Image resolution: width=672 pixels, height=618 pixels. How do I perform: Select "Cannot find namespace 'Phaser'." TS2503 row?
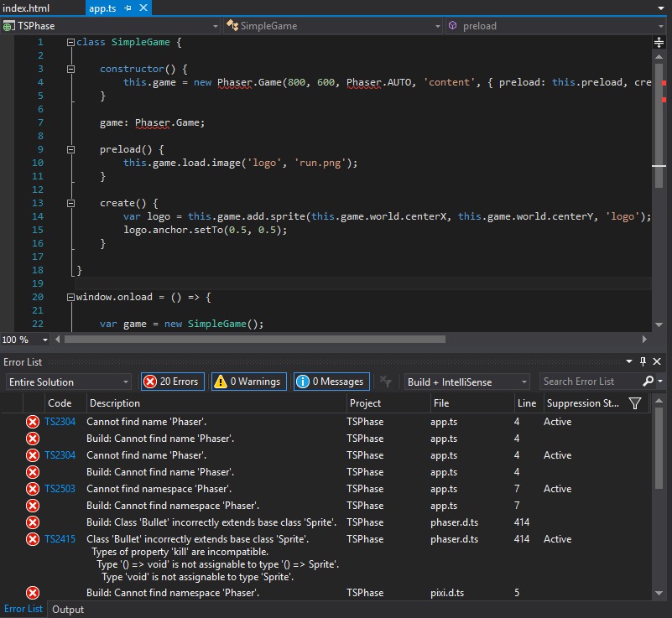click(x=326, y=489)
